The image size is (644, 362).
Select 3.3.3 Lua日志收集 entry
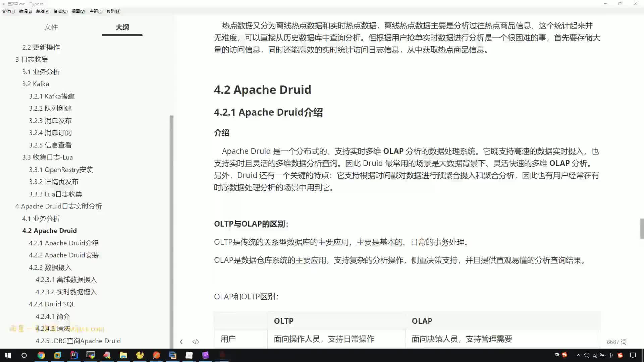(x=55, y=194)
